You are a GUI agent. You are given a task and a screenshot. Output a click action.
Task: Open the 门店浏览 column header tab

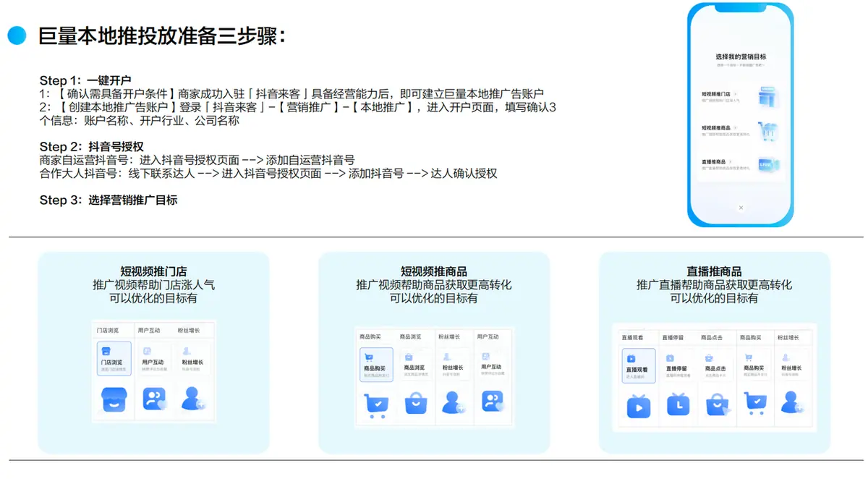tap(108, 331)
